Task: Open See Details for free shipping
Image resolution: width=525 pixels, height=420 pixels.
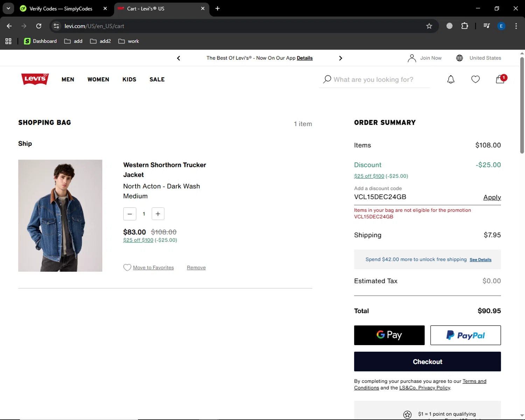Action: coord(481,260)
